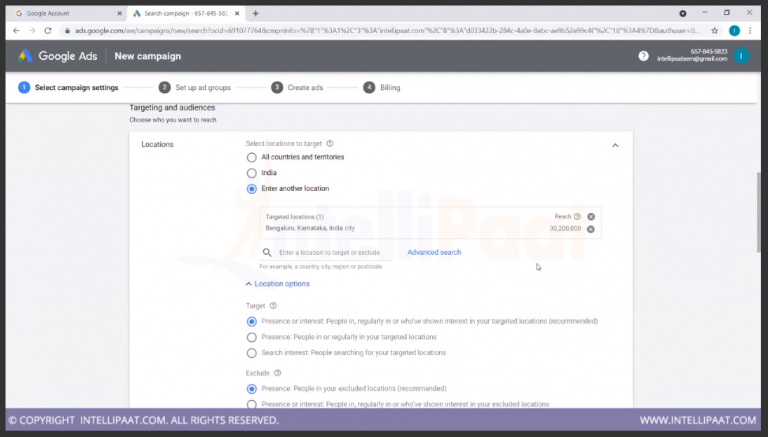Open the help question mark icon in header

click(x=643, y=56)
